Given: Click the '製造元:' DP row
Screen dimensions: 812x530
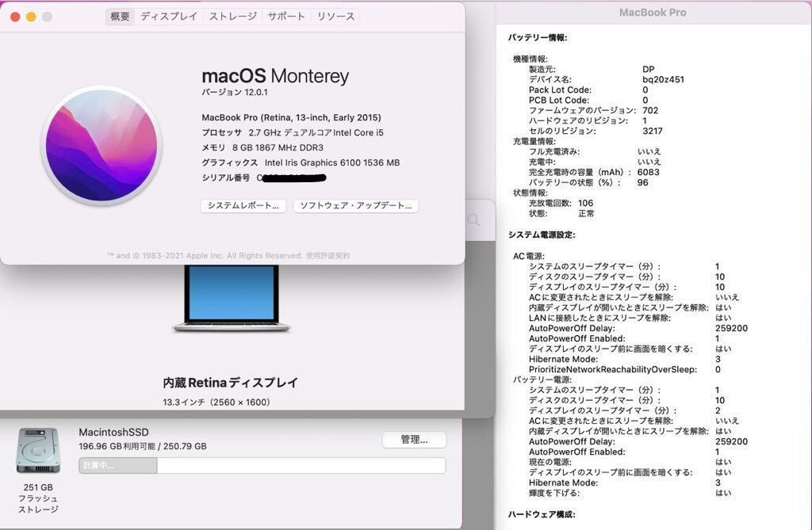Looking at the screenshot, I should (x=592, y=70).
